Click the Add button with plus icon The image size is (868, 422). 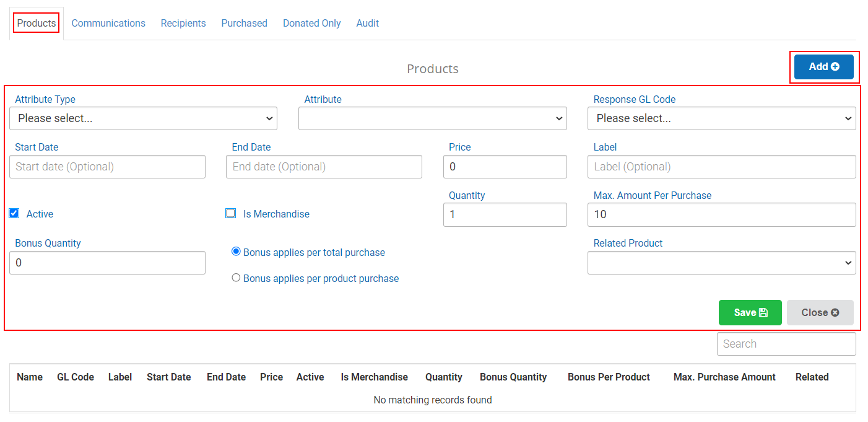click(823, 67)
